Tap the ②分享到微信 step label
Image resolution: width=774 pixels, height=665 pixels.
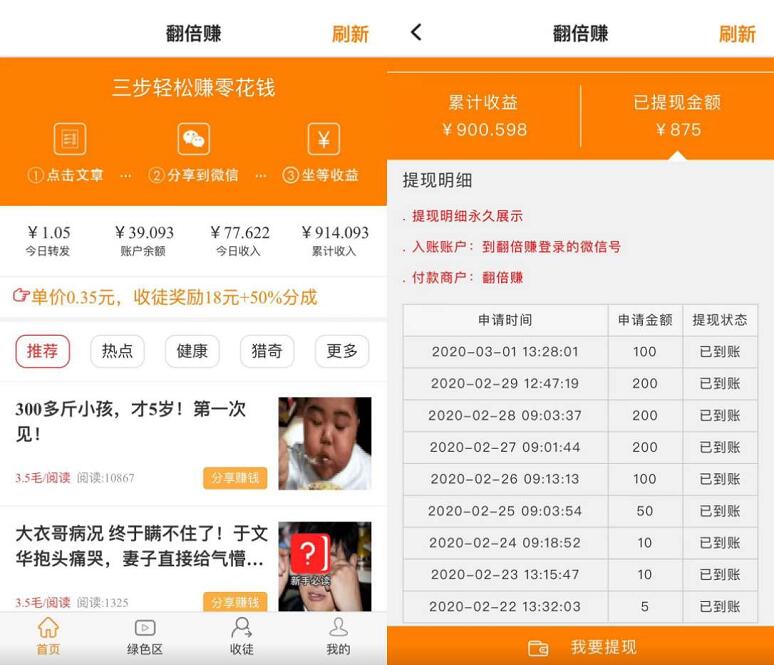[194, 175]
